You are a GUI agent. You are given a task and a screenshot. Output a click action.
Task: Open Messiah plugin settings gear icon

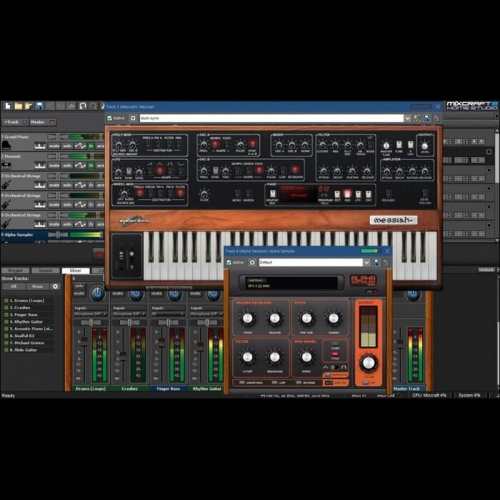133,118
